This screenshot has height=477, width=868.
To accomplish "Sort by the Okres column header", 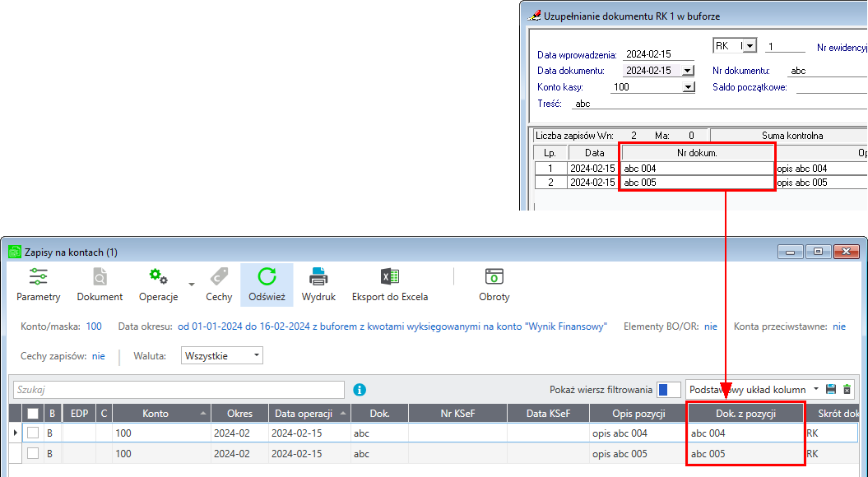I will point(239,414).
